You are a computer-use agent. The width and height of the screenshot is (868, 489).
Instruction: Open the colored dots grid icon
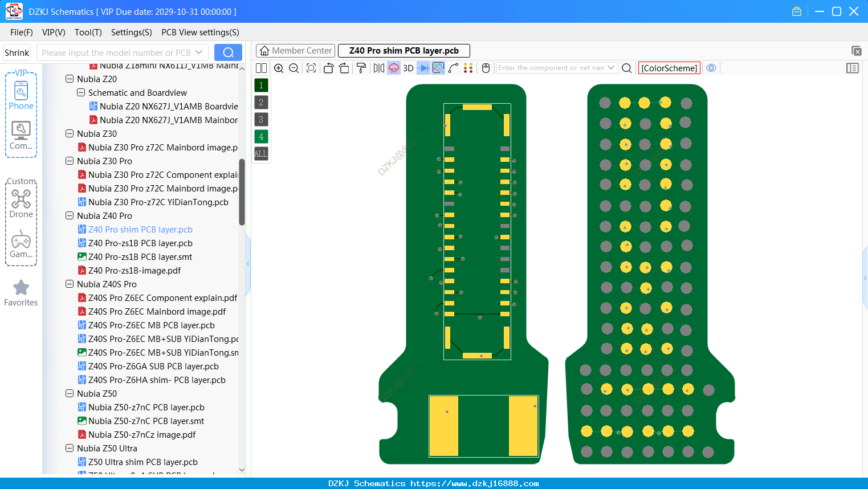click(x=468, y=68)
